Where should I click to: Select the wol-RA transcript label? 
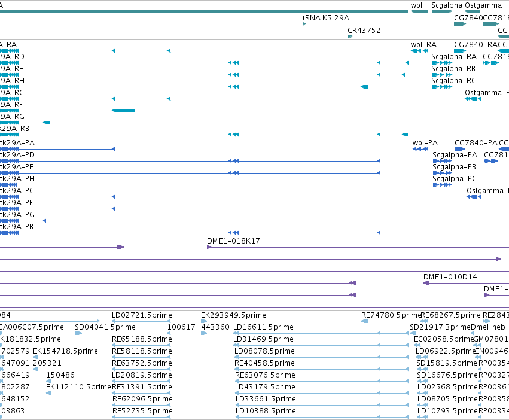point(423,44)
